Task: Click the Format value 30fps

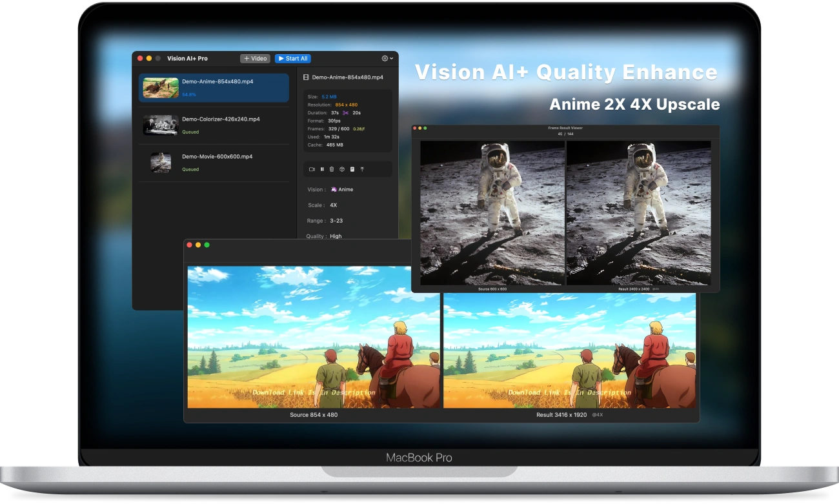Action: point(334,121)
